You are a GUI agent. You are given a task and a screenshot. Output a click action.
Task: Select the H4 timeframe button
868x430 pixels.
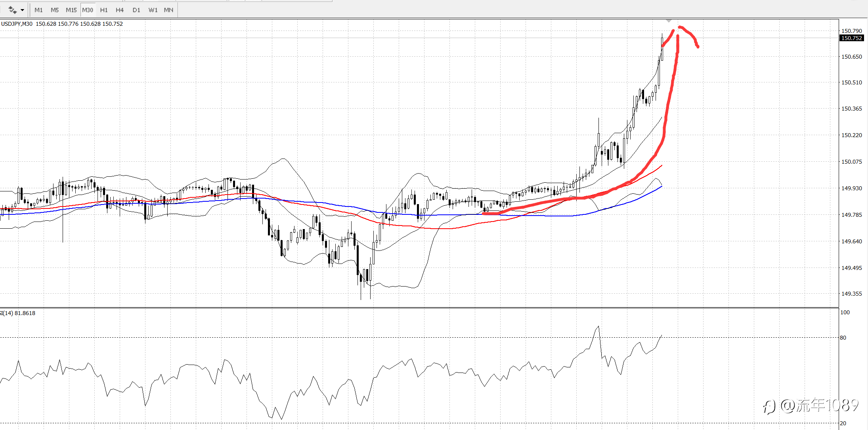click(x=120, y=10)
